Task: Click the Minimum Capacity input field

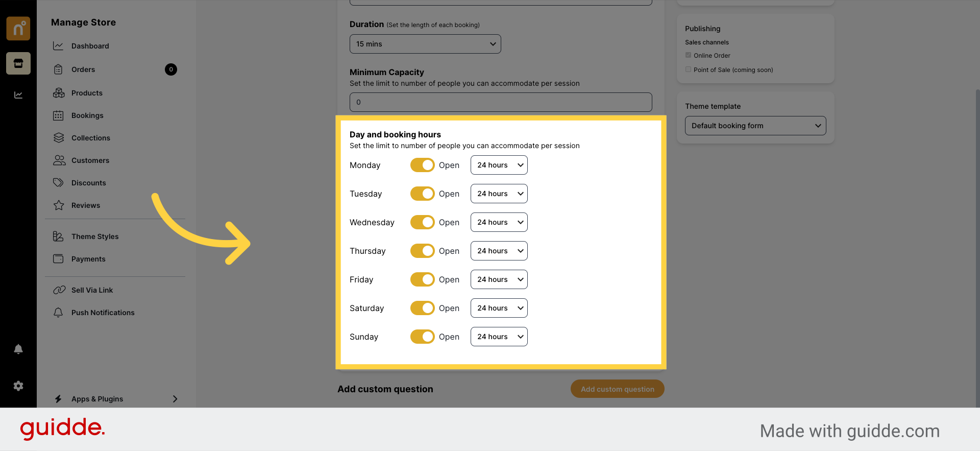Action: coord(501,102)
